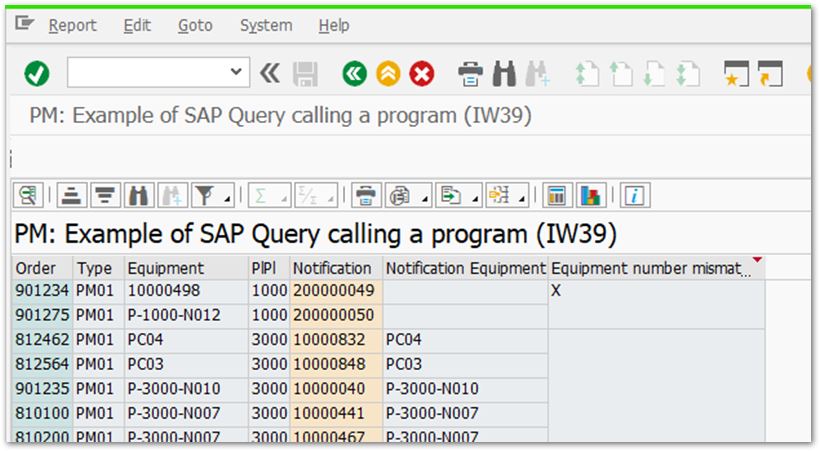The height and width of the screenshot is (451, 820).
Task: Print using the top toolbar printer icon
Action: point(470,73)
